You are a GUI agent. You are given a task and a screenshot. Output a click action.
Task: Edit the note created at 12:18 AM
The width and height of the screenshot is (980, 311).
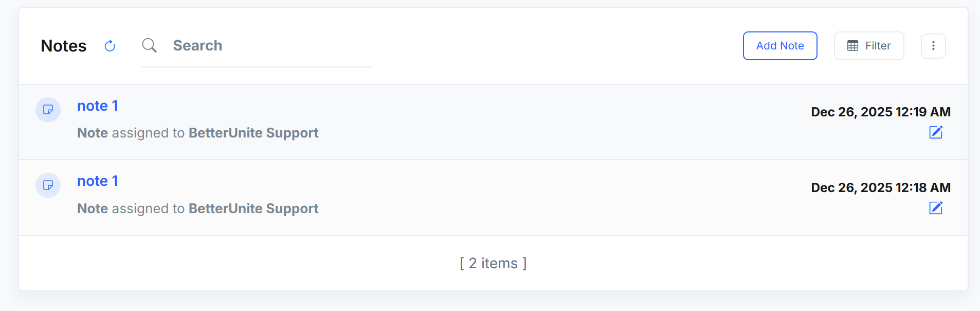[935, 208]
